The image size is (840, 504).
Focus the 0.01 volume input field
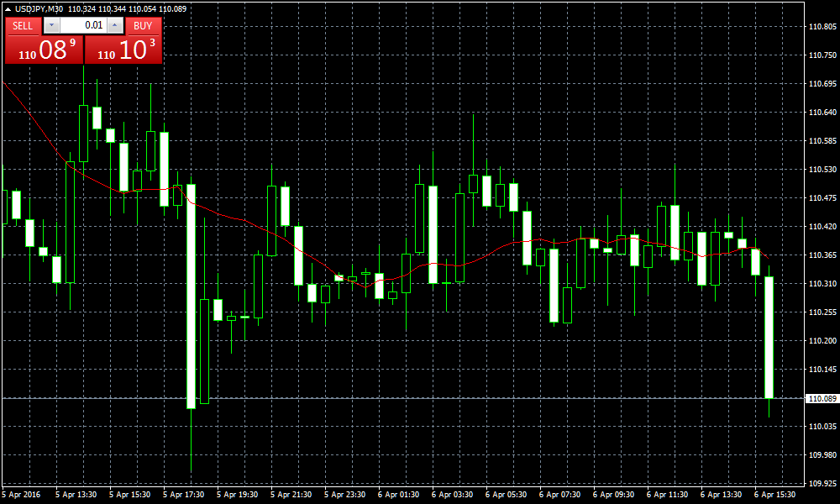tap(83, 26)
